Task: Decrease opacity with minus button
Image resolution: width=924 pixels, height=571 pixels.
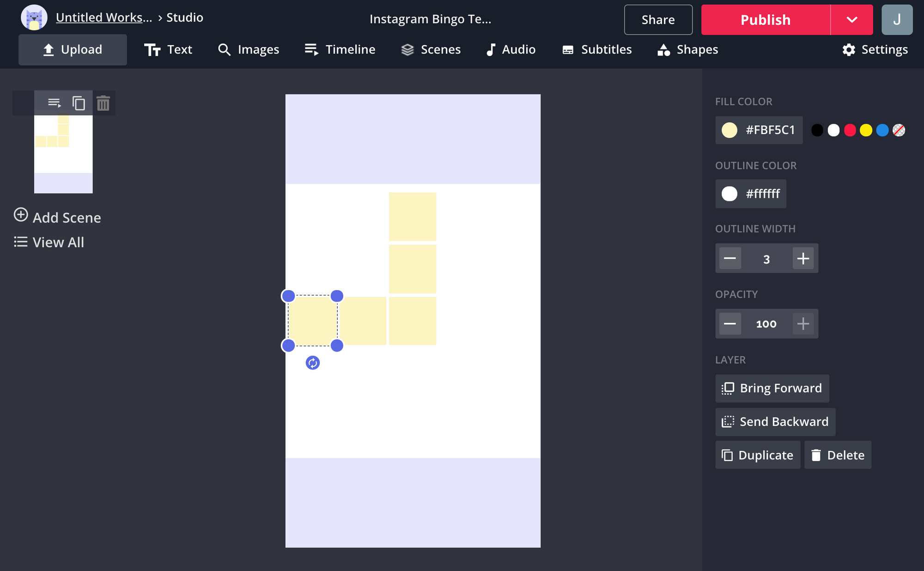Action: [730, 324]
